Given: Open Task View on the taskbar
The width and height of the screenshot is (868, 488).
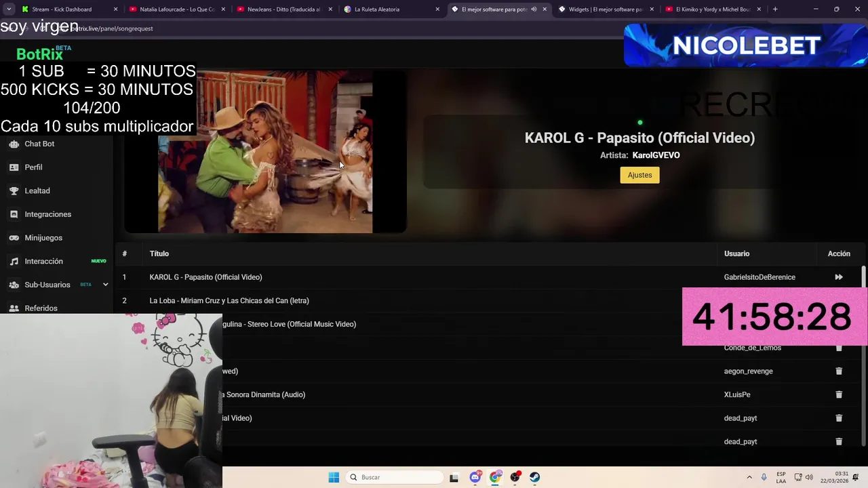Looking at the screenshot, I should pos(454,477).
